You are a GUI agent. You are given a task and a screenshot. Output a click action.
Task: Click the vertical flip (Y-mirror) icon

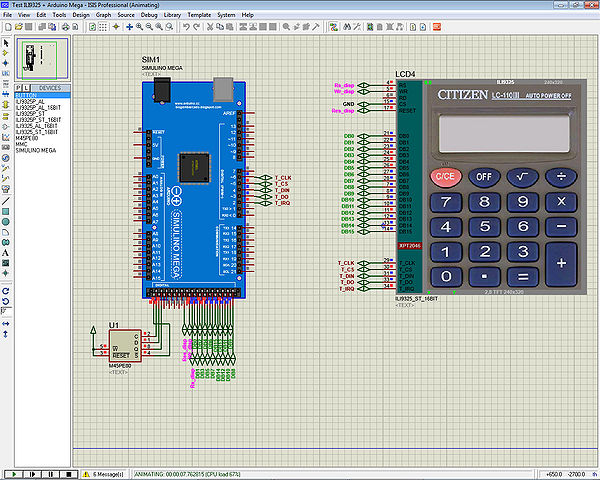click(6, 334)
